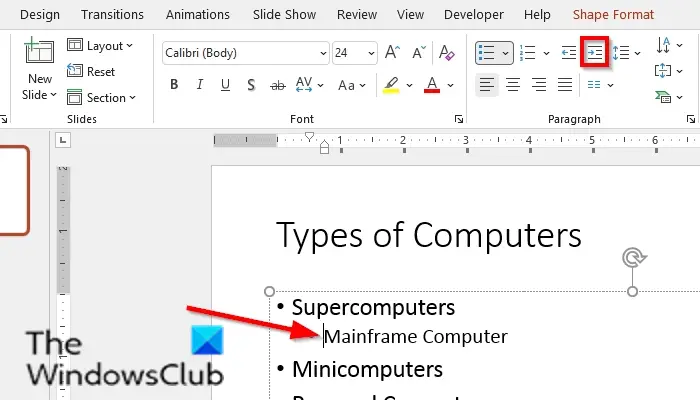This screenshot has height=400, width=700.
Task: Click the Change Case Aa icon
Action: [x=346, y=85]
